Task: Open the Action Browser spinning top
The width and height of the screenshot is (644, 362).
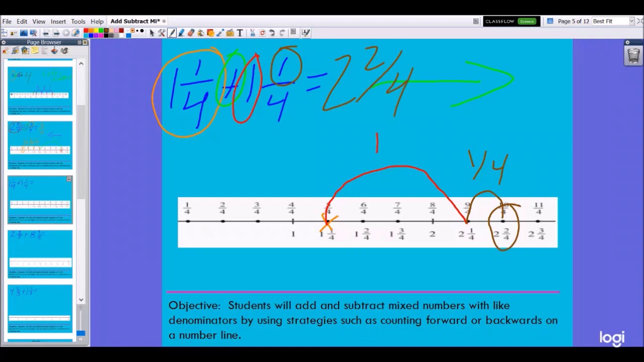Action: 54,51
